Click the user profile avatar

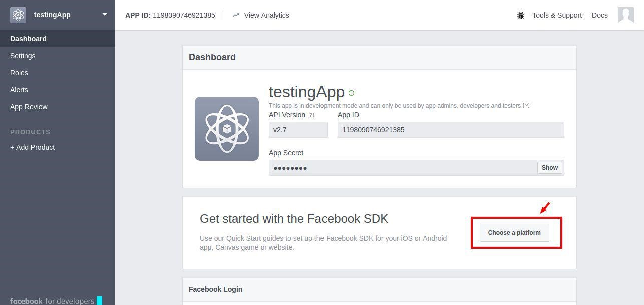click(626, 15)
